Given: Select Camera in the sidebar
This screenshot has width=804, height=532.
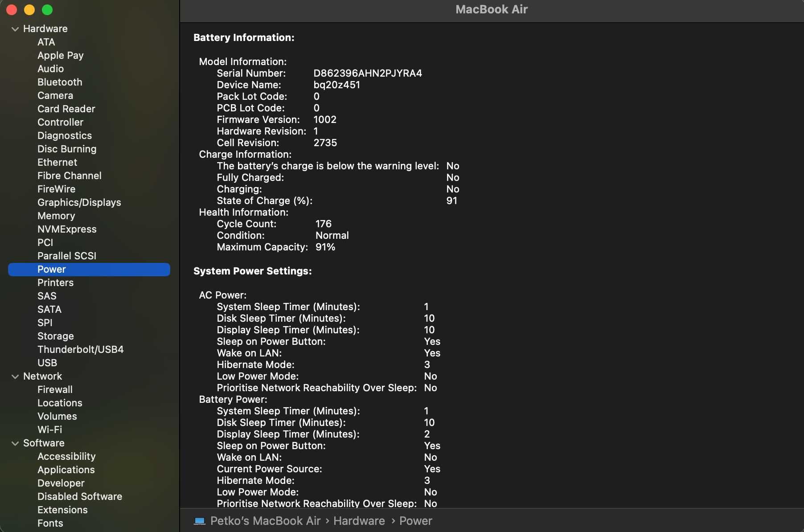Looking at the screenshot, I should coord(55,95).
